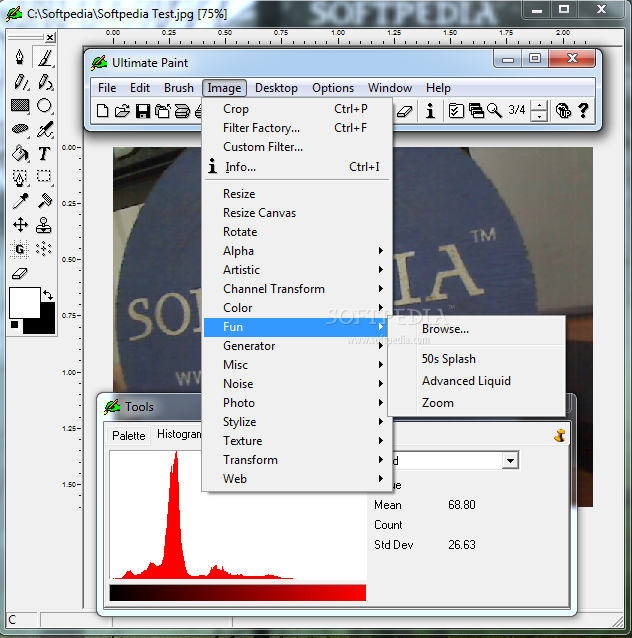The height and width of the screenshot is (638, 632).
Task: Decrease zoom with stepper down arrow
Action: point(539,116)
